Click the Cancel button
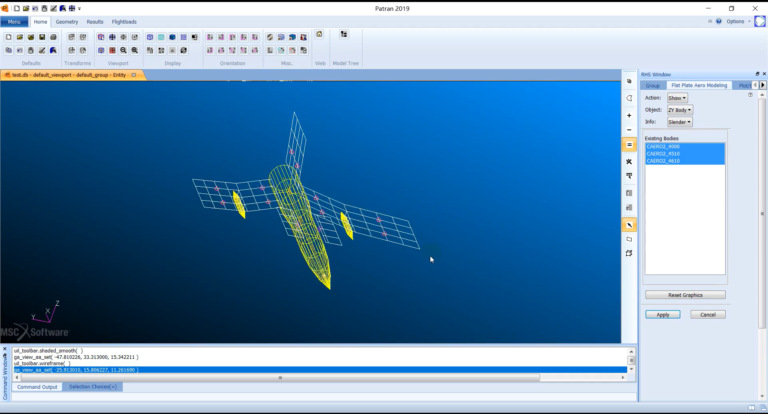The width and height of the screenshot is (768, 414). (708, 315)
